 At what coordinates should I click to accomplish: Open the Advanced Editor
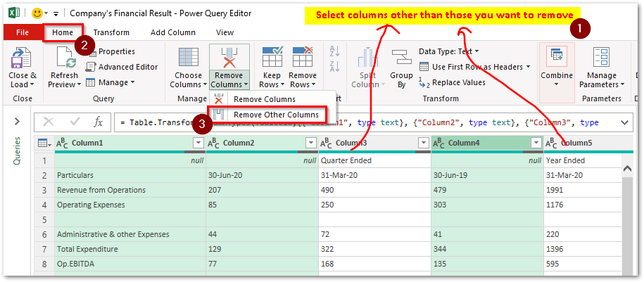(122, 67)
